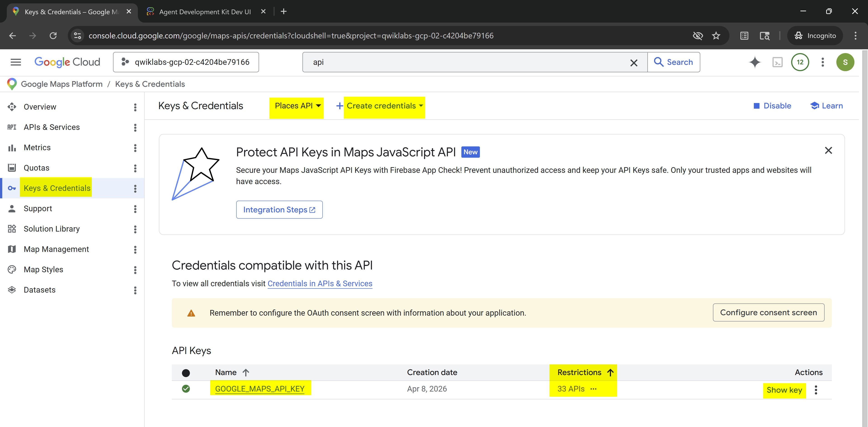Click the Show key button
The width and height of the screenshot is (868, 427).
784,390
